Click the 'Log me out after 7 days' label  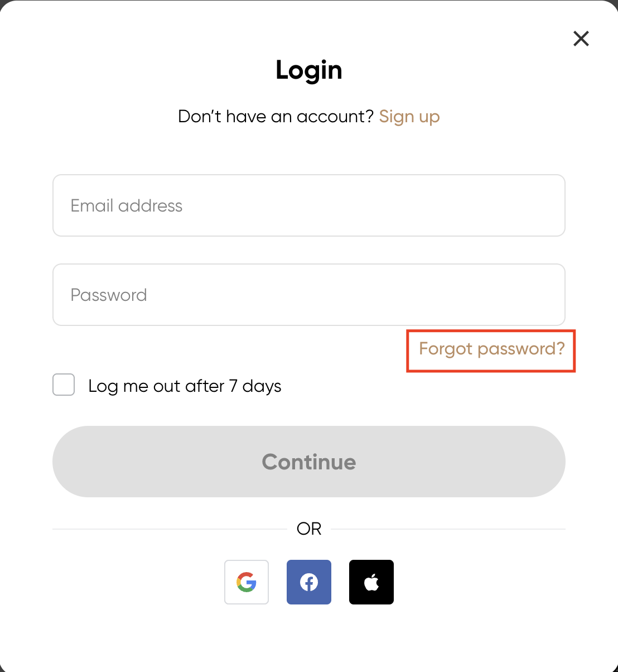(x=185, y=386)
